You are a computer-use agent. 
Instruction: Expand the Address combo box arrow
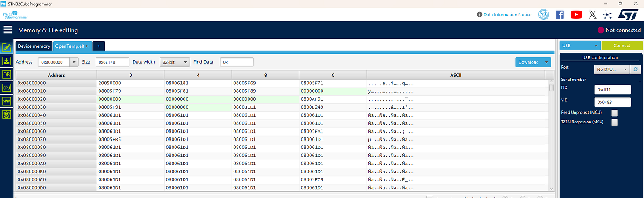[74, 62]
